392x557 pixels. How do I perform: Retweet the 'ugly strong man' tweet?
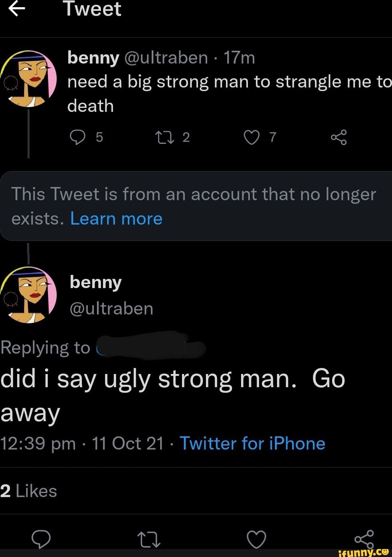[149, 539]
